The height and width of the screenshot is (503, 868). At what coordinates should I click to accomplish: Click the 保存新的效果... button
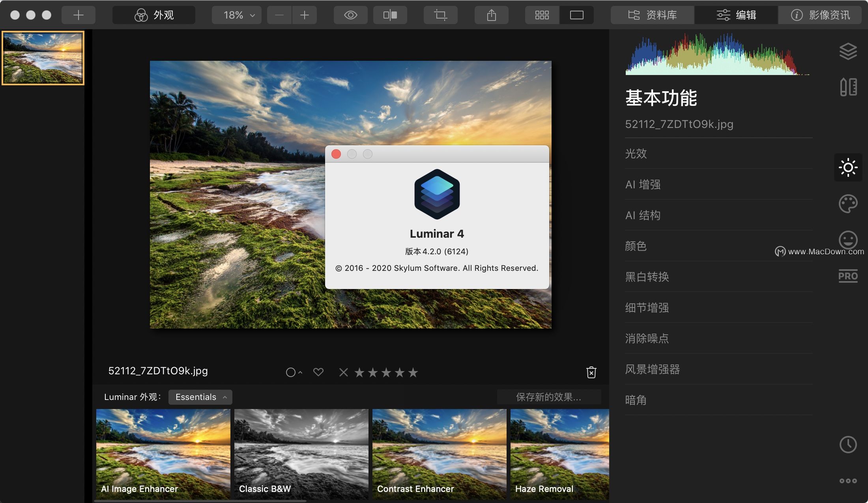549,397
